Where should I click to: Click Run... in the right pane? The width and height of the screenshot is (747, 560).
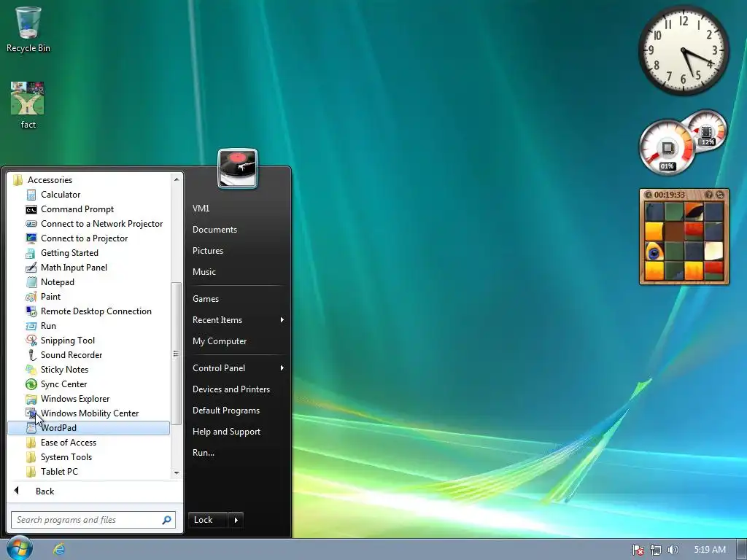[204, 453]
